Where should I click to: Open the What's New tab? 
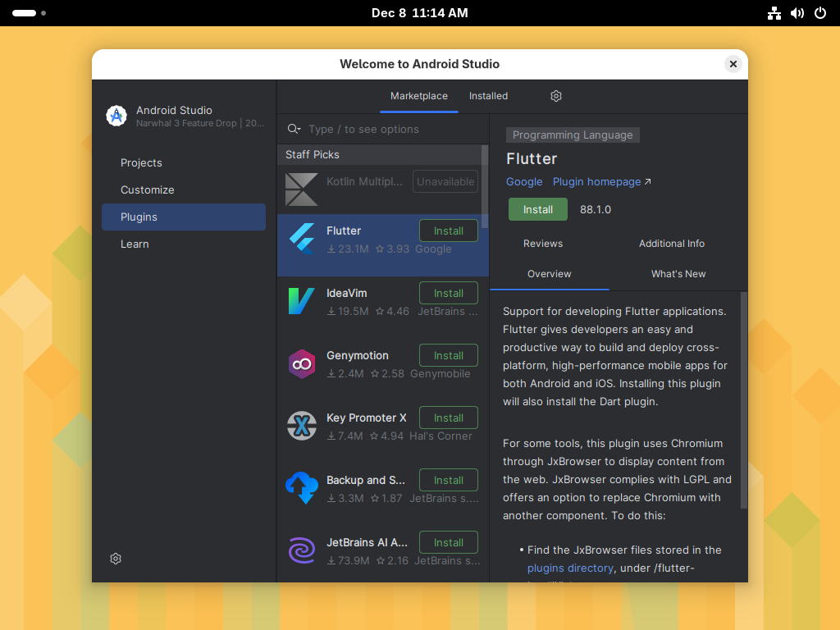pyautogui.click(x=678, y=274)
